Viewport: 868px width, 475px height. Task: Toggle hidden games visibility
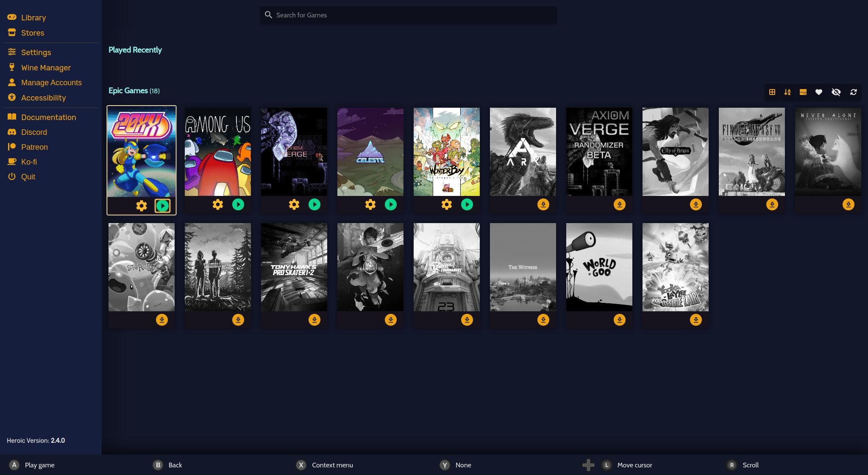tap(836, 92)
